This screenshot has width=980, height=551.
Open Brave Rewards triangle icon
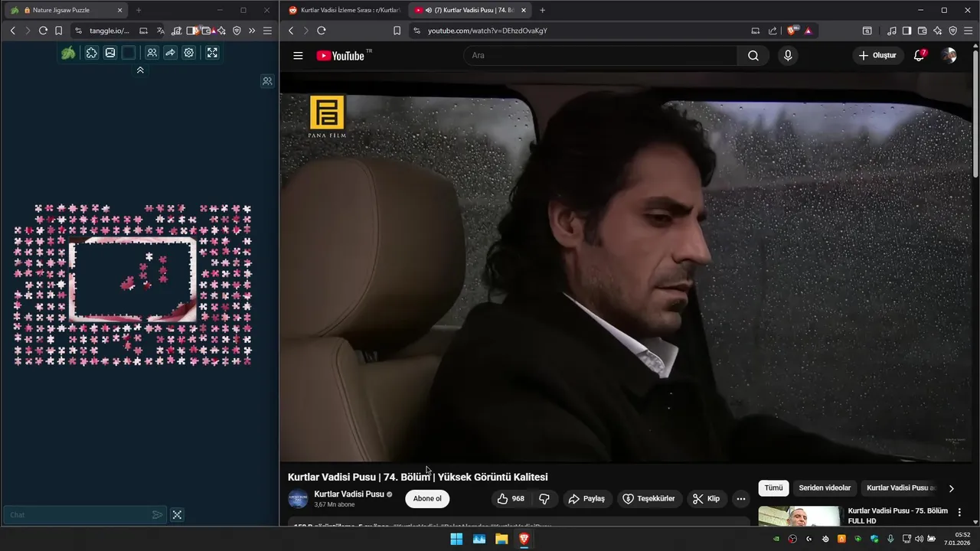click(x=808, y=31)
